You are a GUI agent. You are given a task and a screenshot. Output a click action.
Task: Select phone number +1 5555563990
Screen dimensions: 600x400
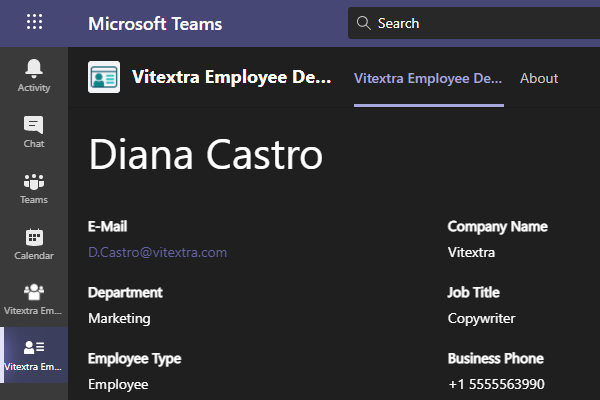(496, 384)
